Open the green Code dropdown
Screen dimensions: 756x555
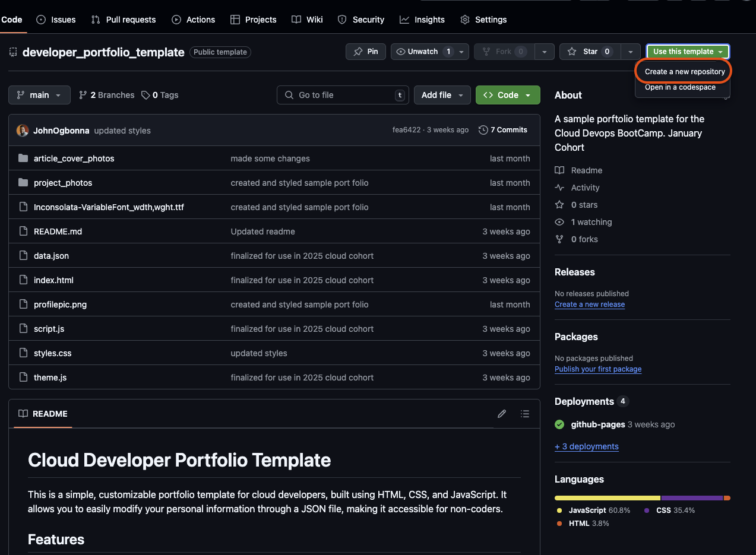pos(508,95)
